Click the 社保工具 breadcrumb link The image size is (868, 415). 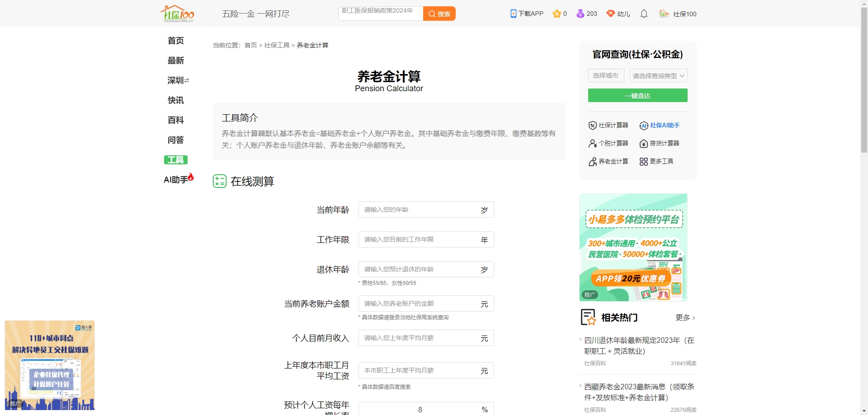point(277,45)
